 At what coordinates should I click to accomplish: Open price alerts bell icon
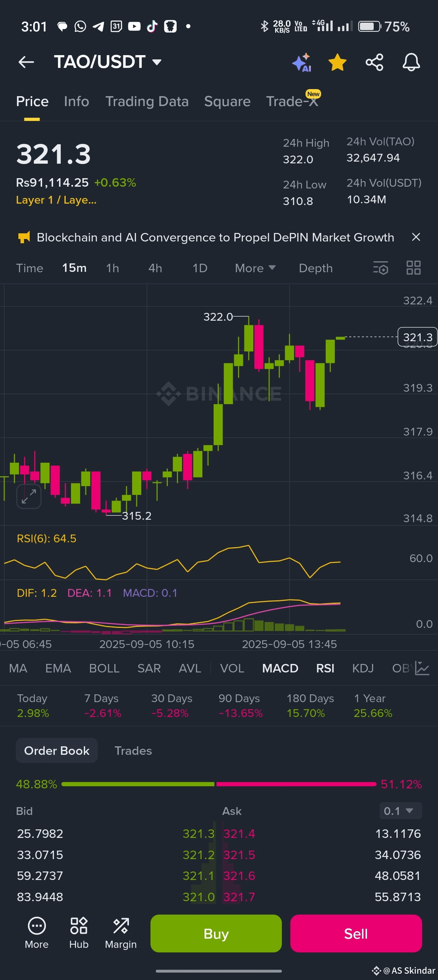coord(412,62)
